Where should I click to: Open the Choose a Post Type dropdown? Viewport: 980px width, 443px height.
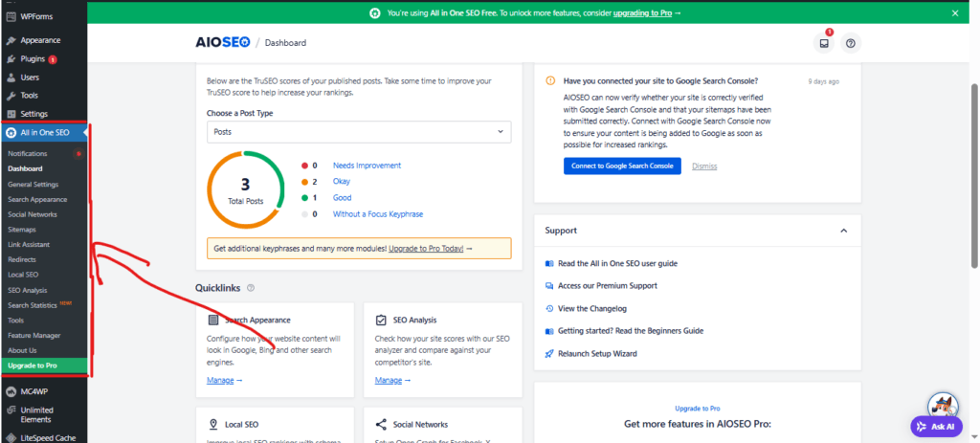[x=359, y=132]
